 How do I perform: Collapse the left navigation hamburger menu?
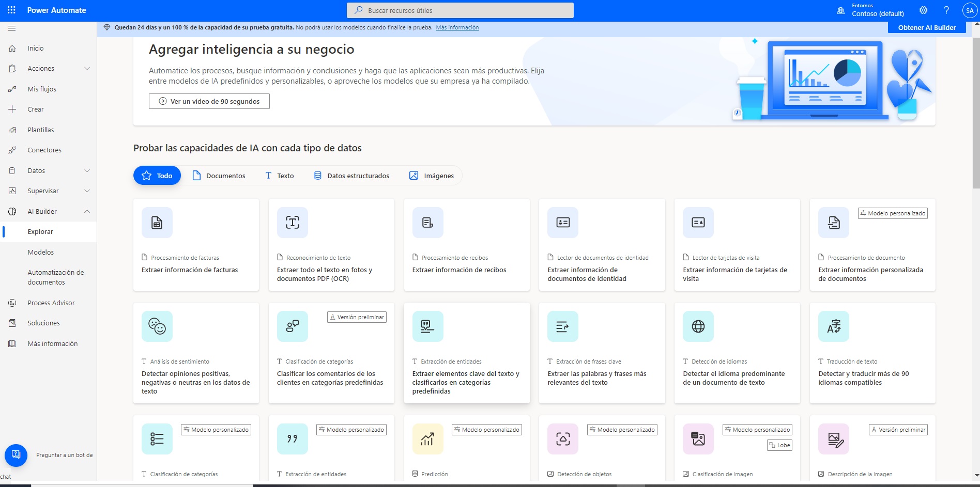point(12,28)
